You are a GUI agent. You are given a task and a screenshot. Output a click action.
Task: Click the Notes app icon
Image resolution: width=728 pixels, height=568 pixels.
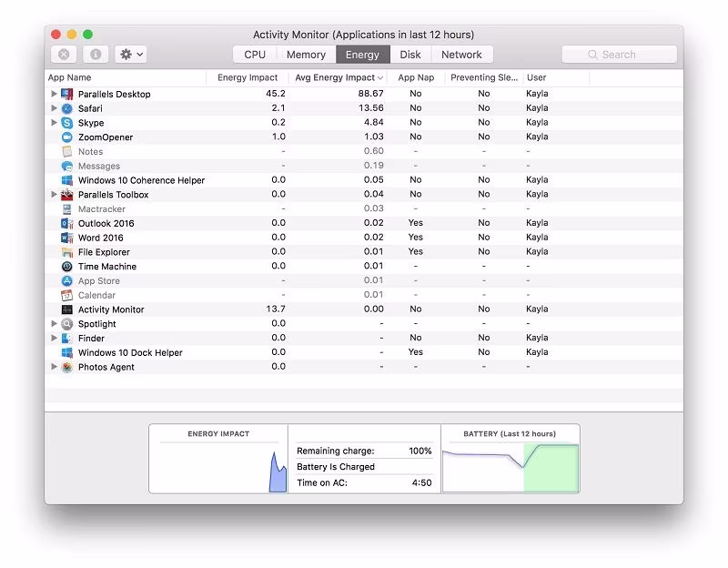click(x=66, y=151)
